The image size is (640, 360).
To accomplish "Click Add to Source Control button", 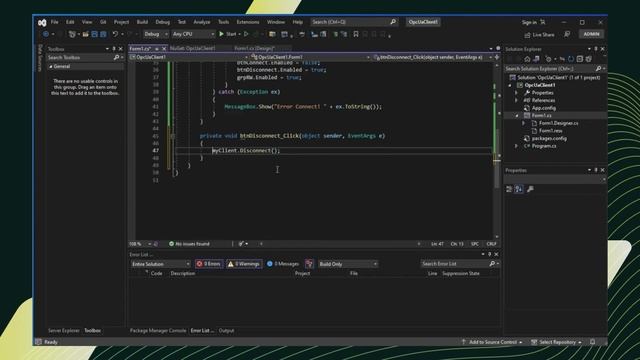I will pyautogui.click(x=492, y=342).
